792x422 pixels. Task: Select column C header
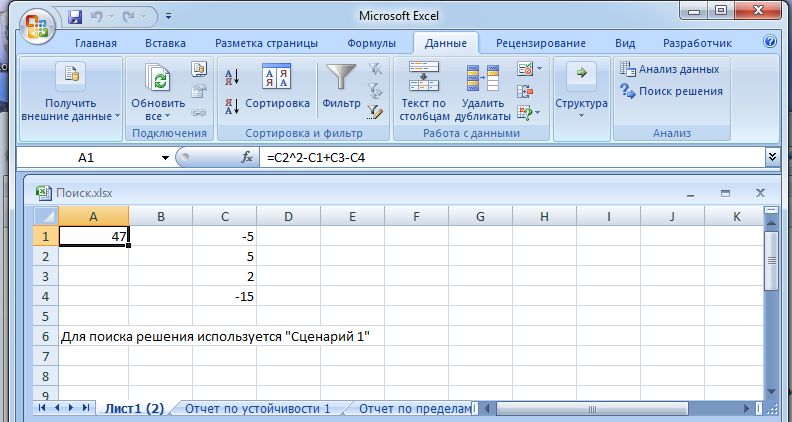[224, 216]
